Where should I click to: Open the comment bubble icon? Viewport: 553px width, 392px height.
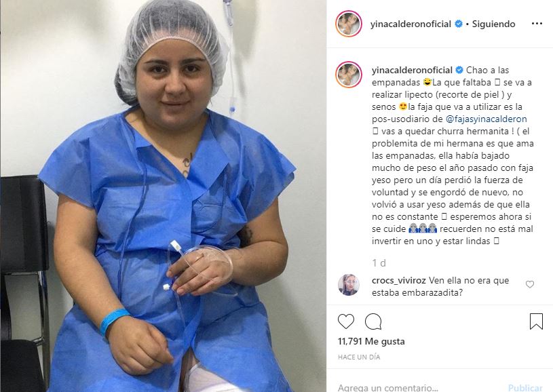point(373,321)
